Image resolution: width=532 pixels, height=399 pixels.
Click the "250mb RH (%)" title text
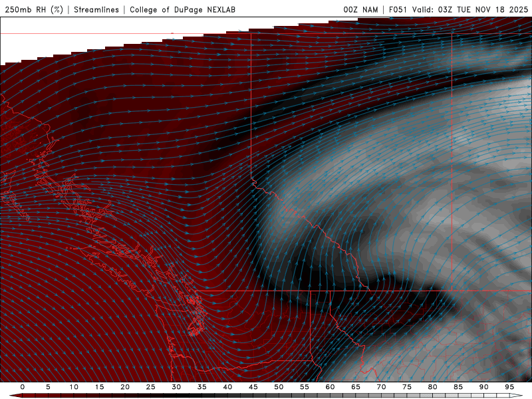(x=34, y=10)
